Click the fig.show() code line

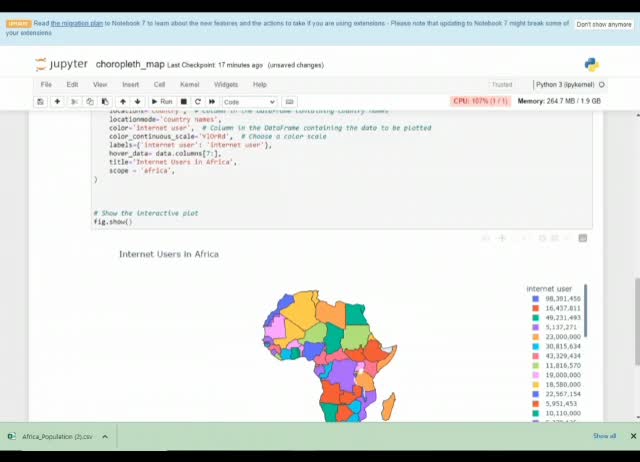point(113,222)
